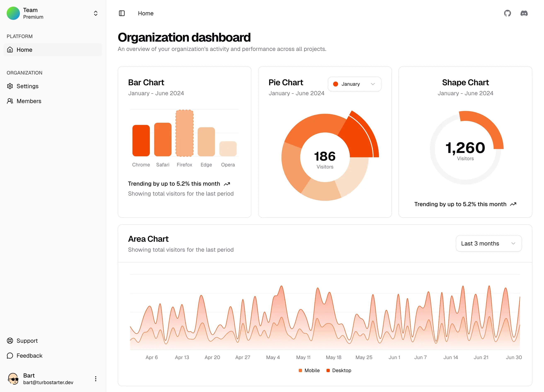Viewport: 544px width, 392px height.
Task: Select the Home icon in the sidebar
Action: coord(10,50)
